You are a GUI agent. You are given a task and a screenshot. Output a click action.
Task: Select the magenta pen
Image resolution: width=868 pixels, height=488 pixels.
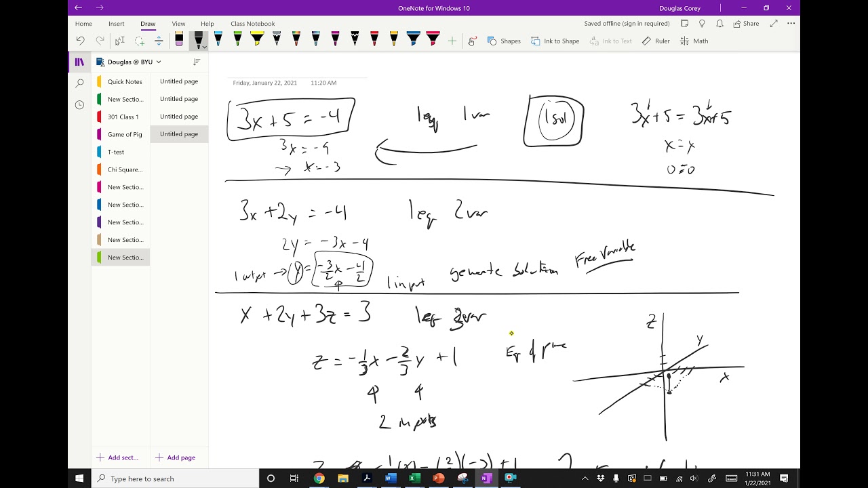click(335, 39)
